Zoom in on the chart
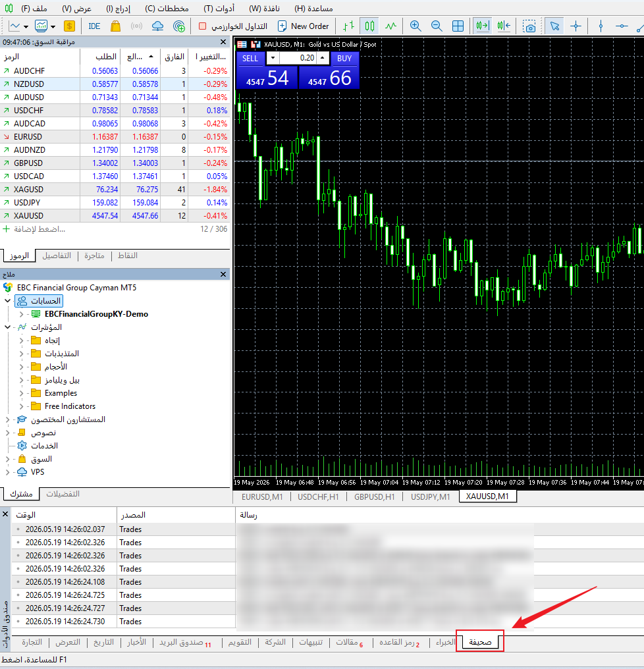 416,26
